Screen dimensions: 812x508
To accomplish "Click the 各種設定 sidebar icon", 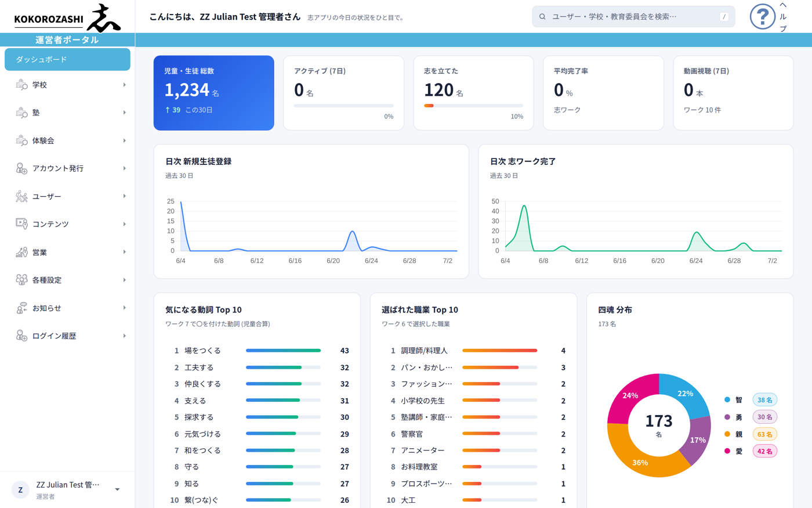I will point(21,280).
